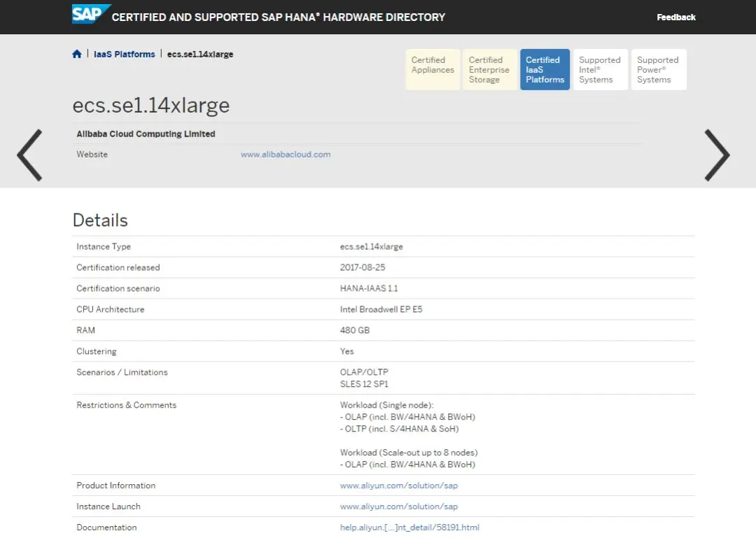Viewport: 756px width, 538px height.
Task: Go to home via house icon
Action: (x=77, y=54)
